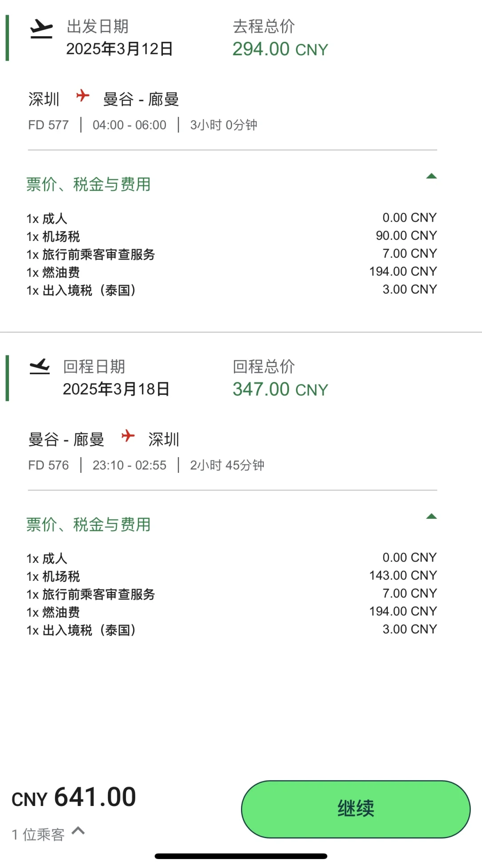Tap red plane icon between 深圳 and 曼谷
This screenshot has height=868, width=482.
[x=83, y=95]
